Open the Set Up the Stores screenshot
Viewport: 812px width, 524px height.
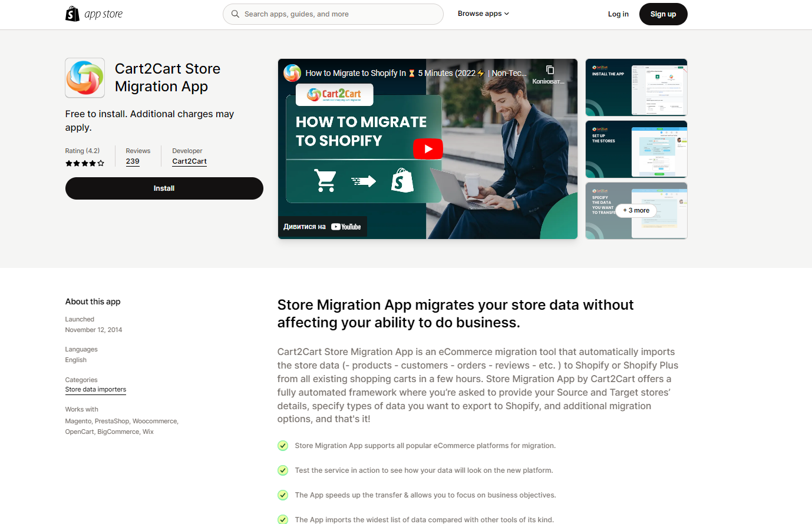(x=636, y=149)
